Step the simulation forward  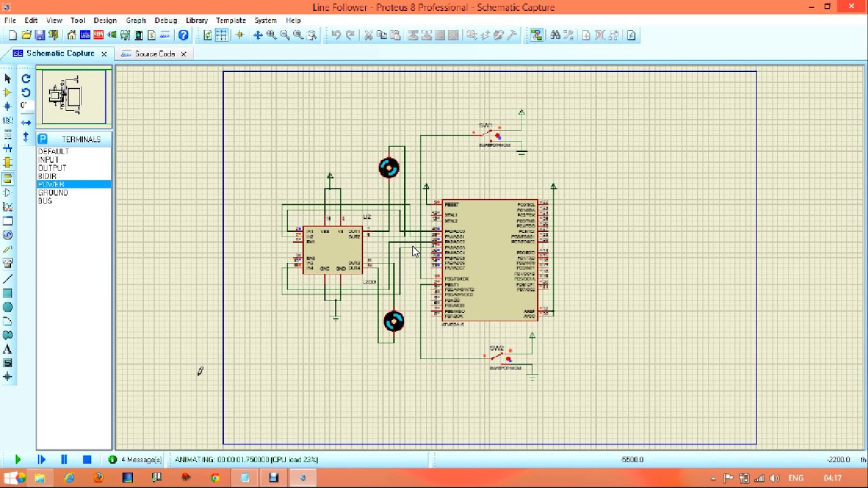pyautogui.click(x=41, y=460)
